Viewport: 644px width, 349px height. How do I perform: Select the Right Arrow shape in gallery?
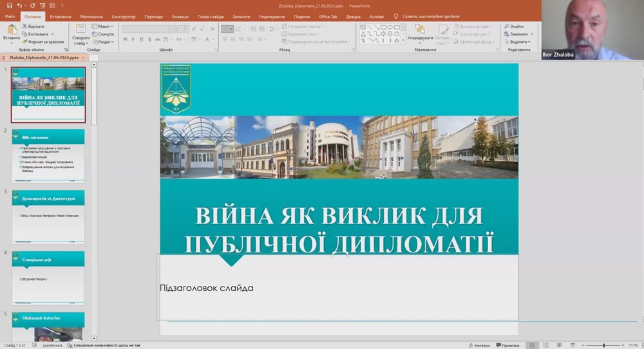point(383,33)
